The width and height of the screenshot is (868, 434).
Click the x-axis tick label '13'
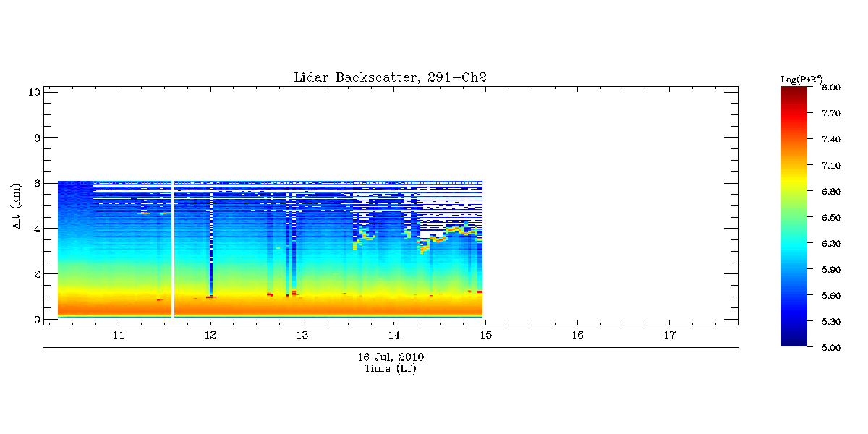point(302,336)
